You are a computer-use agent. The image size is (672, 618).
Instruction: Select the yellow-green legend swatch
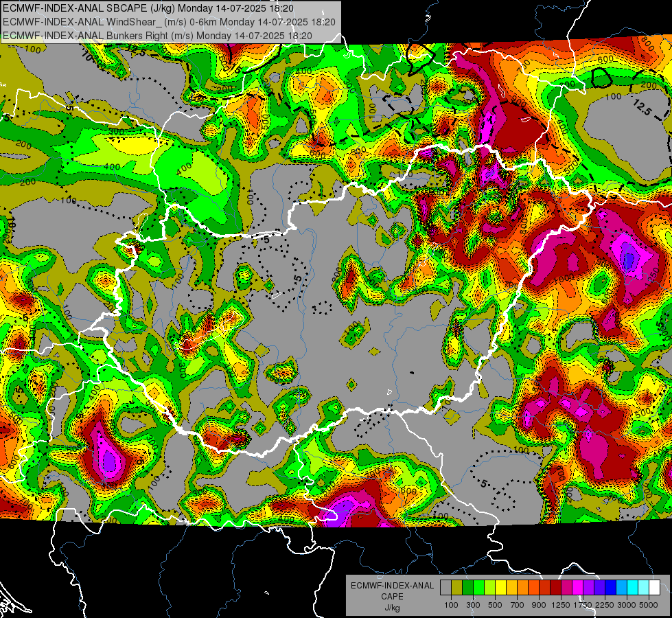click(x=490, y=587)
